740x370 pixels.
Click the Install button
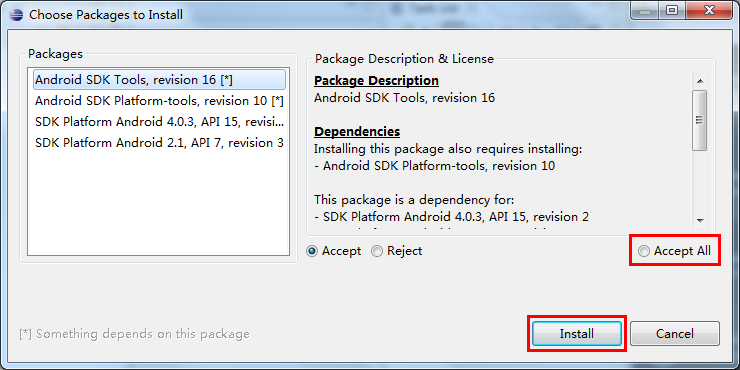coord(576,334)
